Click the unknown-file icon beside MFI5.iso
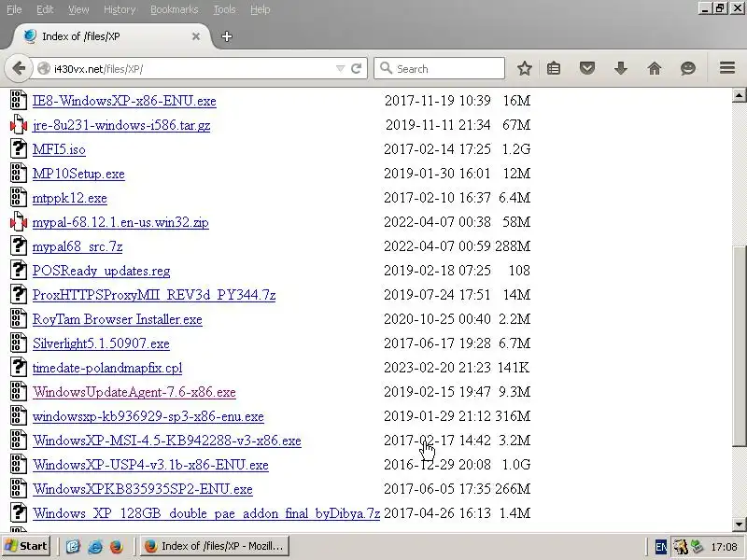The width and height of the screenshot is (747, 560). click(x=18, y=148)
